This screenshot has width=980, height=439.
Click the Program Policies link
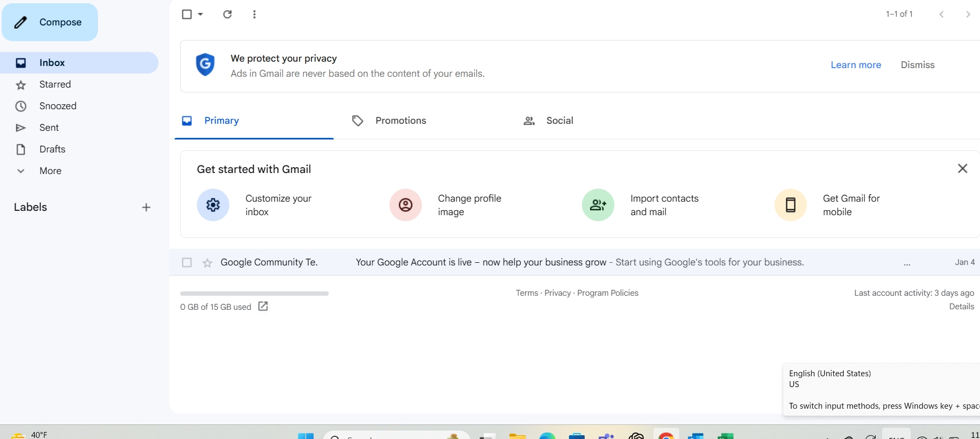click(608, 293)
